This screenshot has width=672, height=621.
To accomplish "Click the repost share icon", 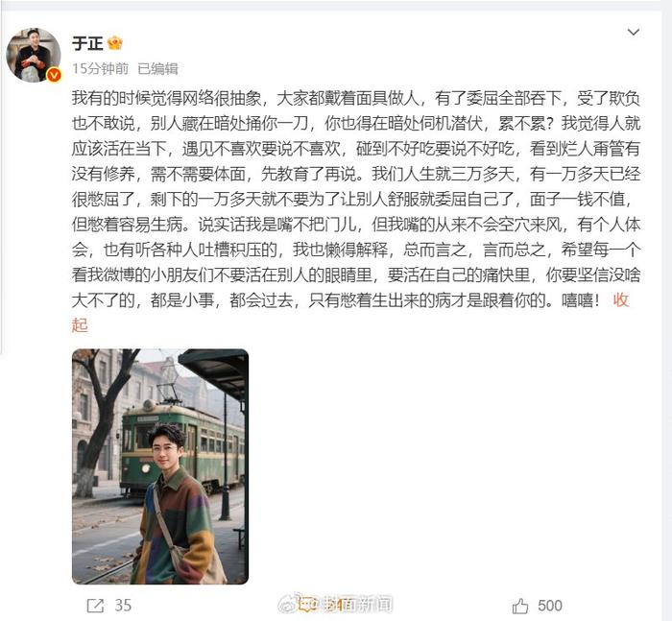I will pos(95,606).
